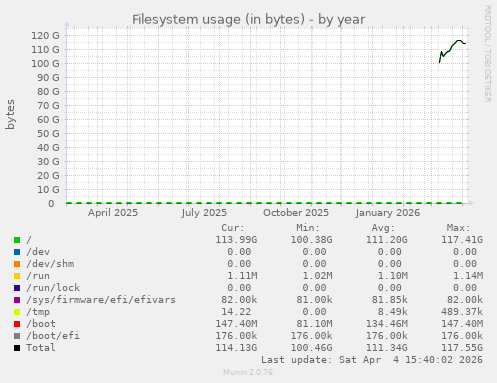This screenshot has width=497, height=383.
Task: Click the 'April 2025' x-axis label
Action: point(113,213)
